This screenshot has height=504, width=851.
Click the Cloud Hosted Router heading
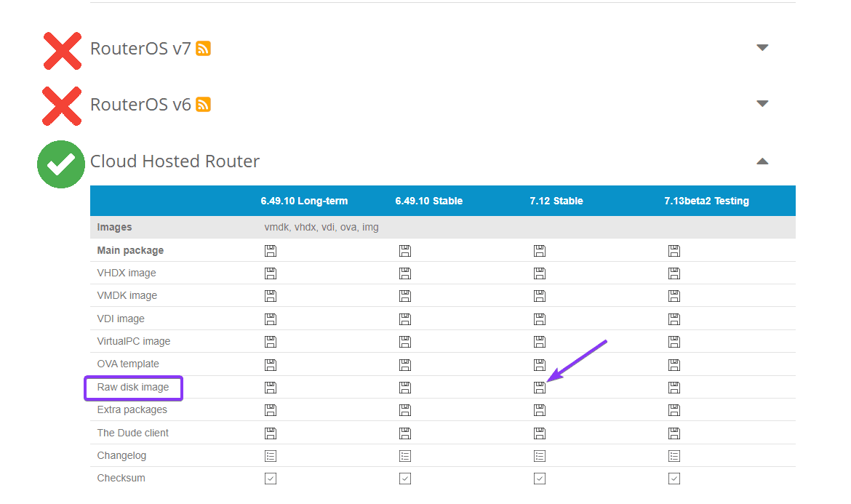(175, 161)
